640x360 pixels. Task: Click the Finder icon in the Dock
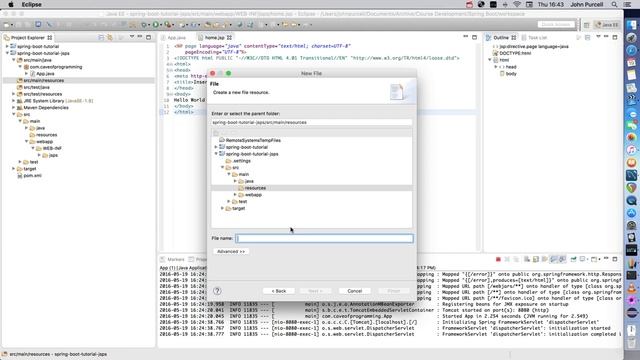[631, 24]
